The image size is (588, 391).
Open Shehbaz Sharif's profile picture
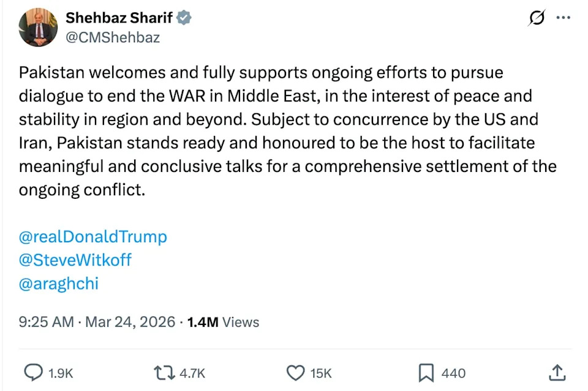38,28
